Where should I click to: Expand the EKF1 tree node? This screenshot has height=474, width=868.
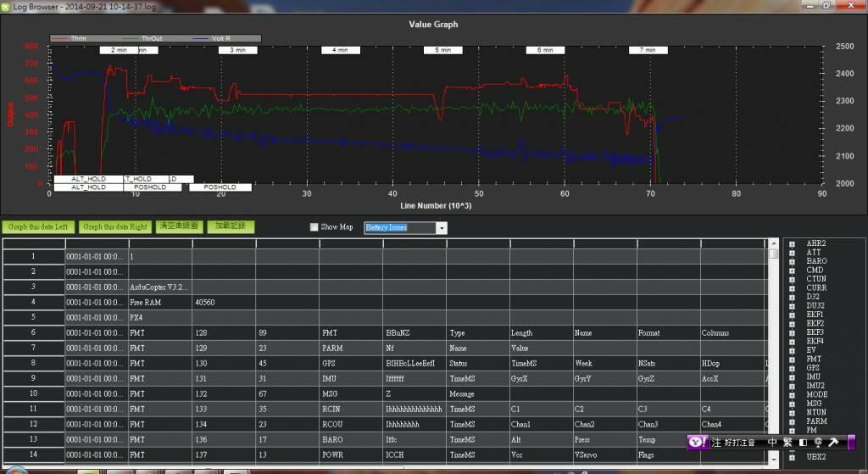pyautogui.click(x=792, y=315)
